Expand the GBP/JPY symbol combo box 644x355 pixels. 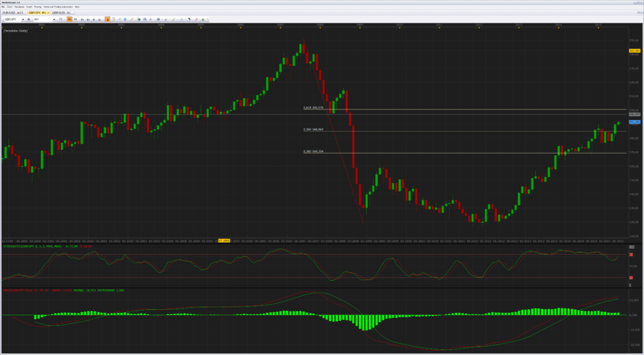(23, 20)
